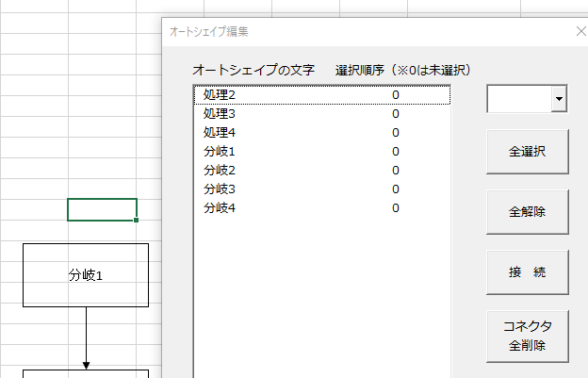The height and width of the screenshot is (378, 588).
Task: Close the オートシェイプ編集 dialog
Action: 580,31
